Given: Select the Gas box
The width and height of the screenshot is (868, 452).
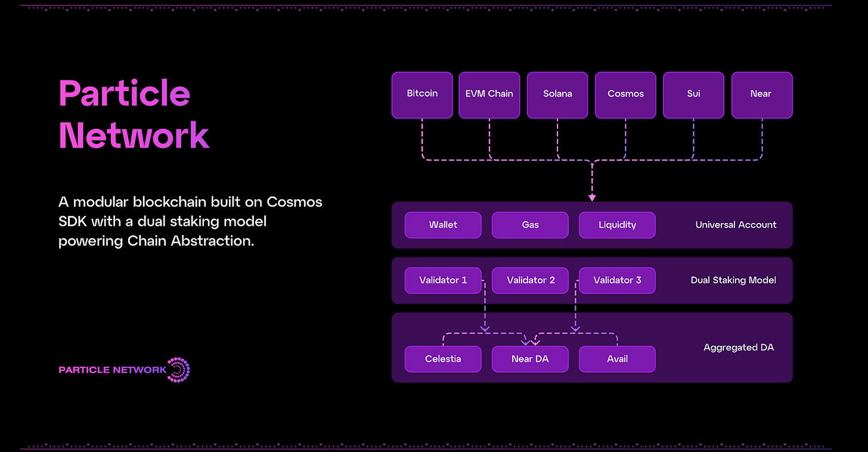Looking at the screenshot, I should (530, 225).
